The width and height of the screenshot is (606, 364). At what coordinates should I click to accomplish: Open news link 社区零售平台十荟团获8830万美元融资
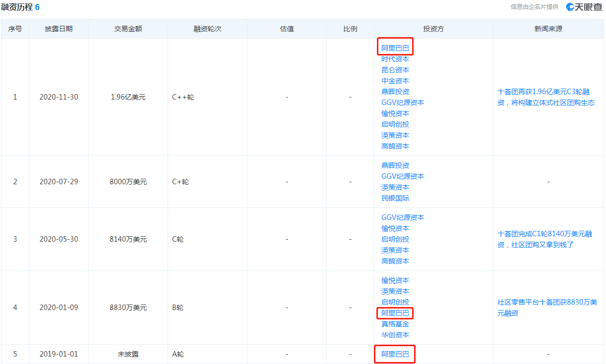547,308
